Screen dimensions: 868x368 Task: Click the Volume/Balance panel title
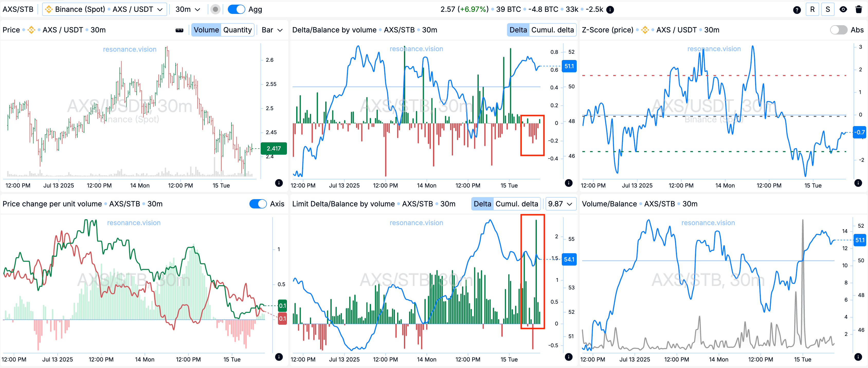coord(609,204)
